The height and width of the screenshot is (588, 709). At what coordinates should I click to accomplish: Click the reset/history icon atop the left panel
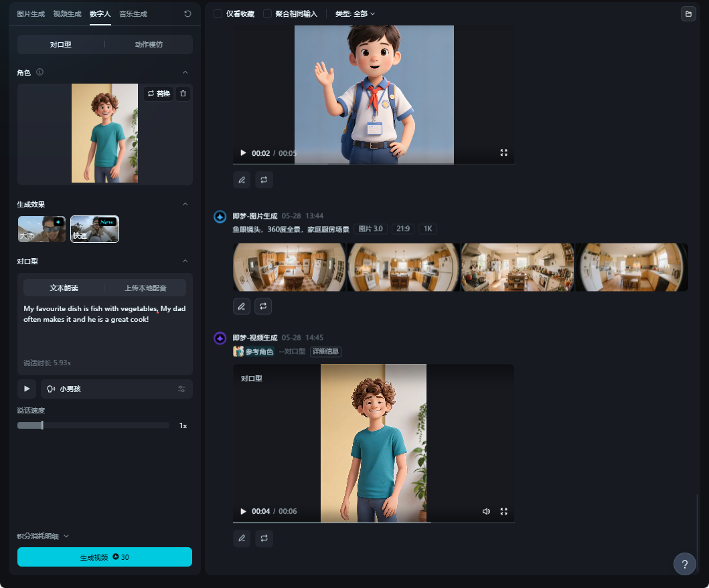pos(187,13)
